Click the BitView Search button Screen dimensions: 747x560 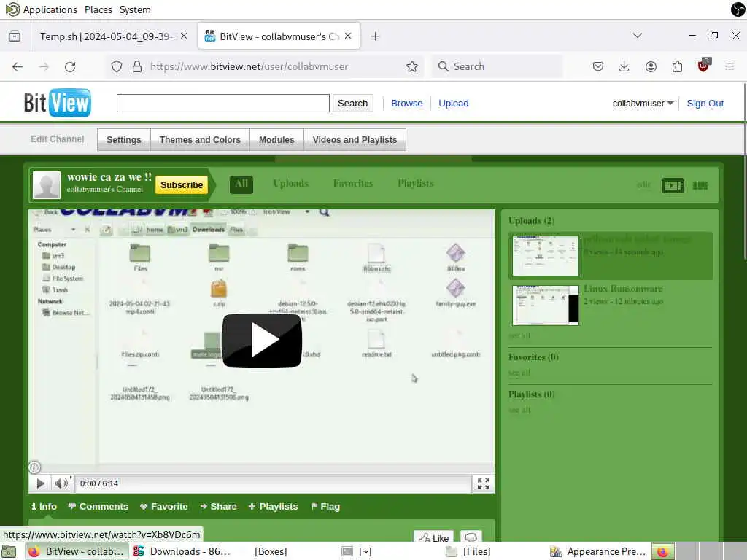tap(353, 104)
